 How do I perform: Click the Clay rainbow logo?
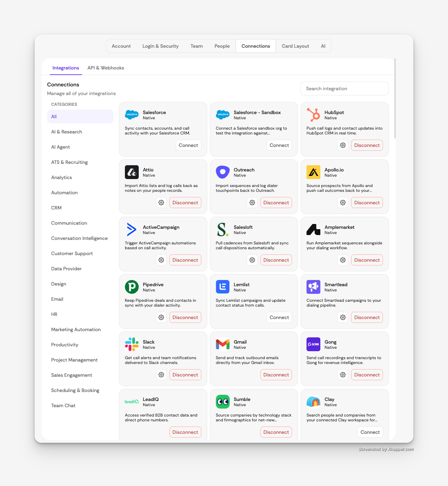point(313,401)
